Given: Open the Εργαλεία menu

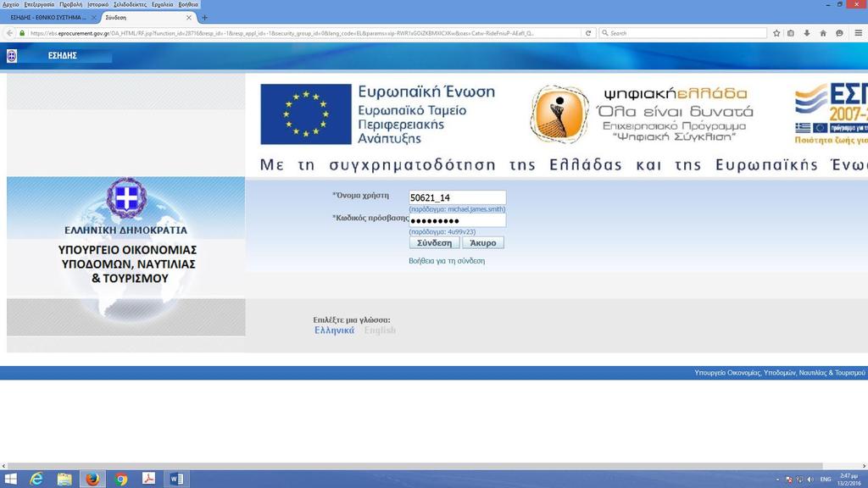Looking at the screenshot, I should 162,4.
